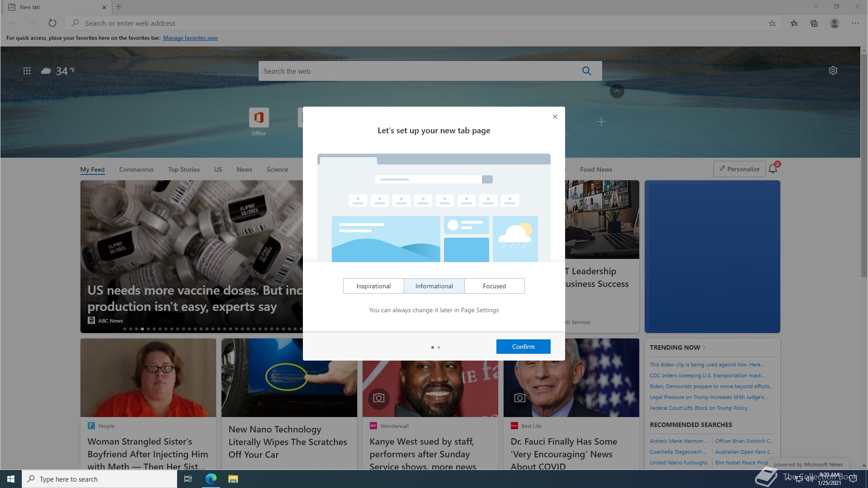Open the Woman Strangled Sister's Boyfriend article

[148, 454]
